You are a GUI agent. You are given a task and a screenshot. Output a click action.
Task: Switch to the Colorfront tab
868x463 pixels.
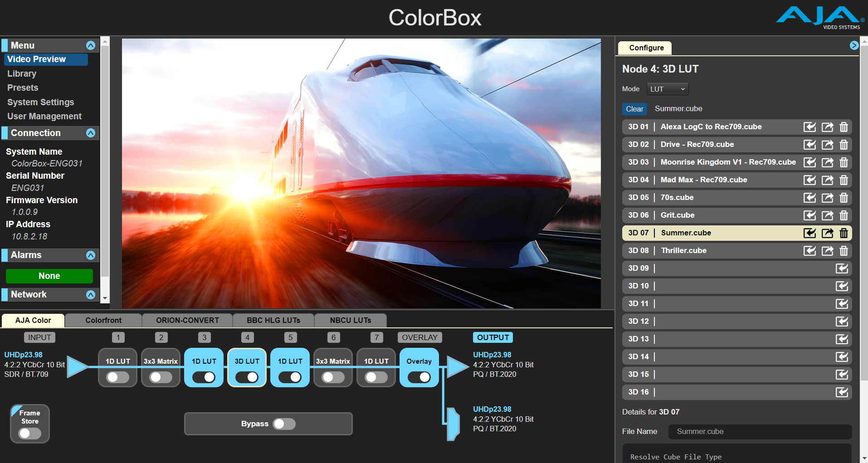click(x=103, y=321)
